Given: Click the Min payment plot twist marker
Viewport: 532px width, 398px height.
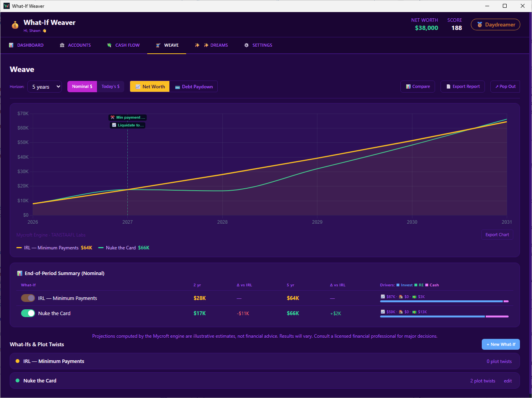Looking at the screenshot, I should pos(128,117).
